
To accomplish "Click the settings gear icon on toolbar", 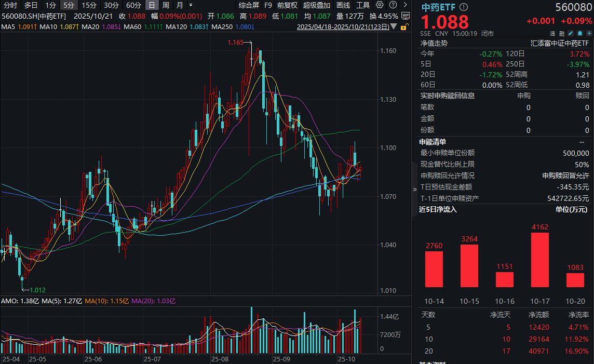I will [379, 5].
